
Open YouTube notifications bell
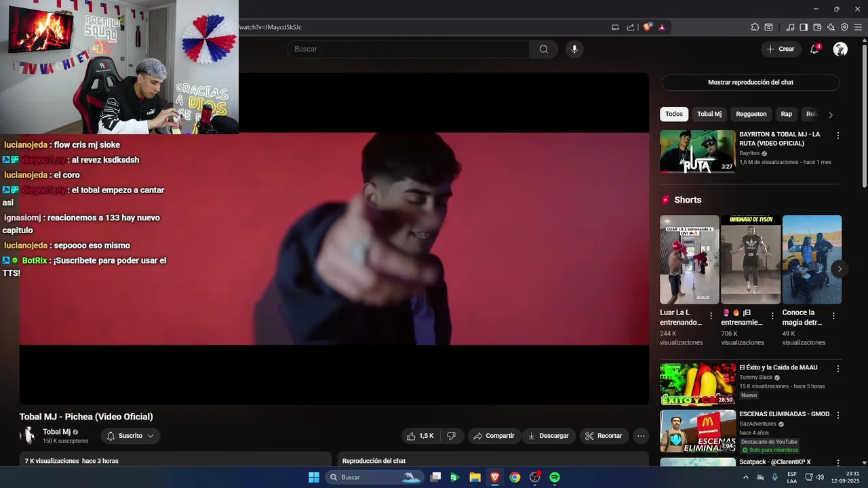pos(814,49)
